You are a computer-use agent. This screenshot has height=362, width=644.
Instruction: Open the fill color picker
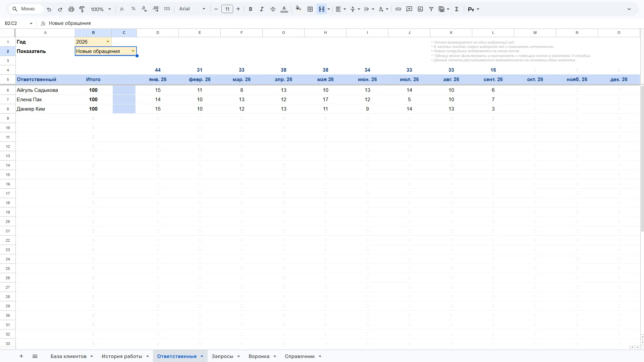298,9
